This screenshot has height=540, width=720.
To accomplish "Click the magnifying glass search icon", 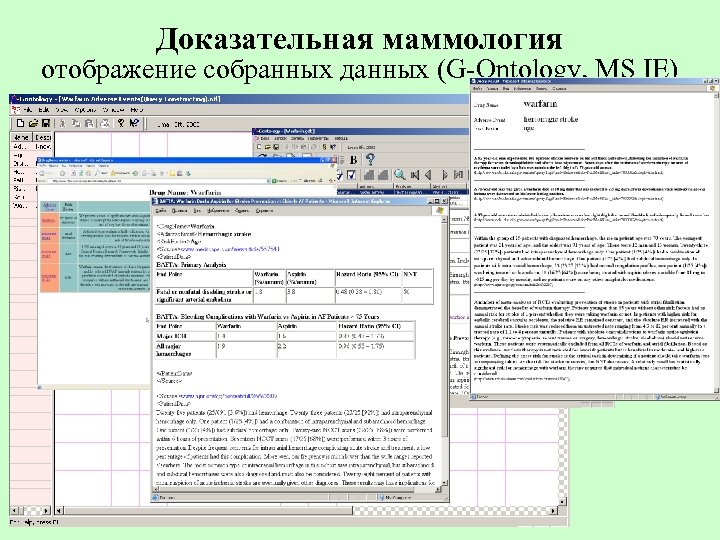I will (399, 174).
